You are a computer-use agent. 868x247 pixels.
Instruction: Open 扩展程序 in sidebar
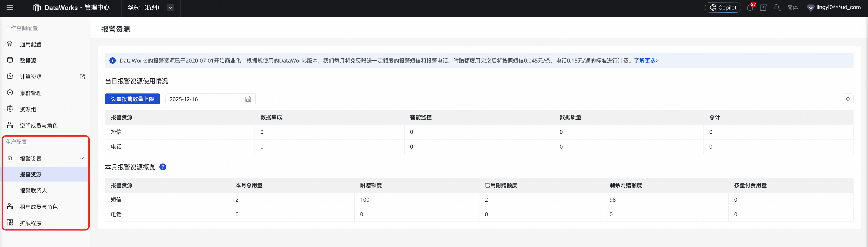coord(31,223)
